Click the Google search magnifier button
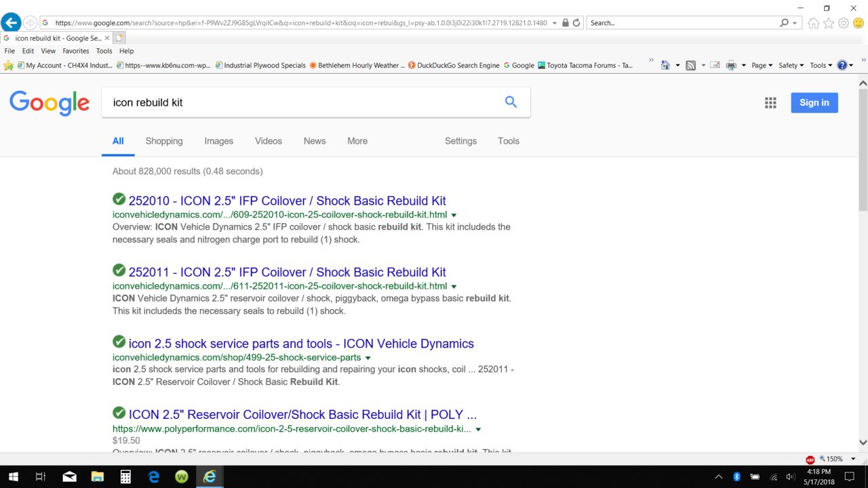The width and height of the screenshot is (868, 488). click(511, 102)
